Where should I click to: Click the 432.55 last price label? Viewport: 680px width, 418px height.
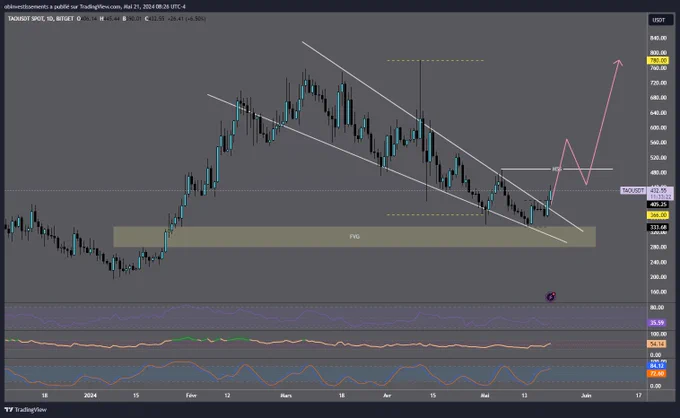point(658,191)
